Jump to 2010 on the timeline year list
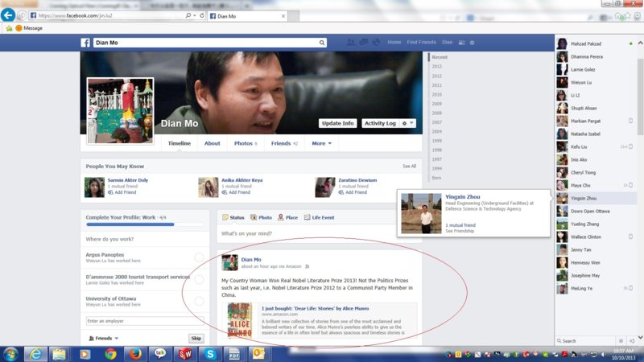This screenshot has width=644, height=362. click(437, 93)
